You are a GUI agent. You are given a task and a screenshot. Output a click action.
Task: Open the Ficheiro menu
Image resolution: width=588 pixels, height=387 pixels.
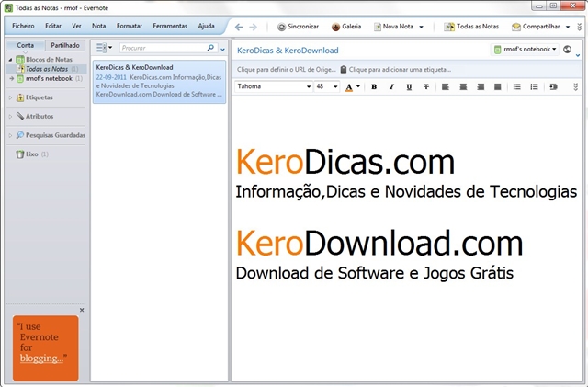coord(23,26)
